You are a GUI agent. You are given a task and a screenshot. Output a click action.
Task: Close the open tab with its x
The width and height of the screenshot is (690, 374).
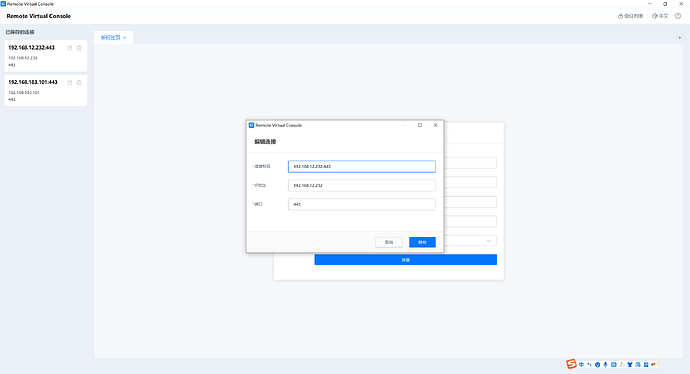(x=125, y=38)
